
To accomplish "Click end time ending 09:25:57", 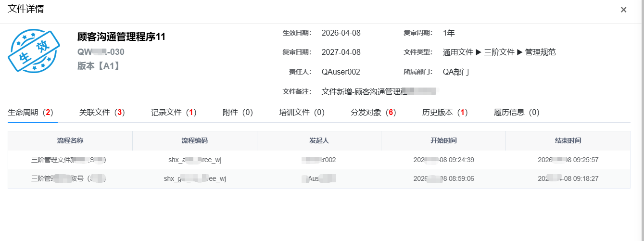I will click(x=568, y=160).
